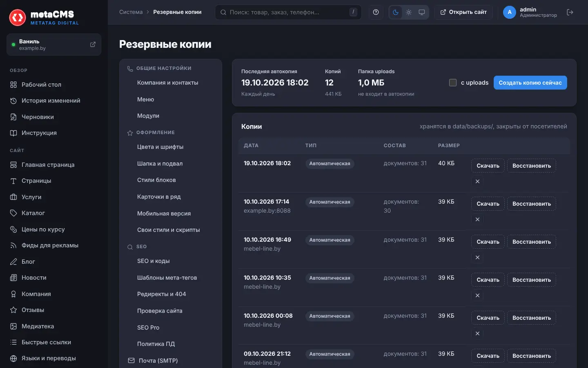Click the Услуги briefcase icon
The height and width of the screenshot is (368, 588).
point(13,197)
